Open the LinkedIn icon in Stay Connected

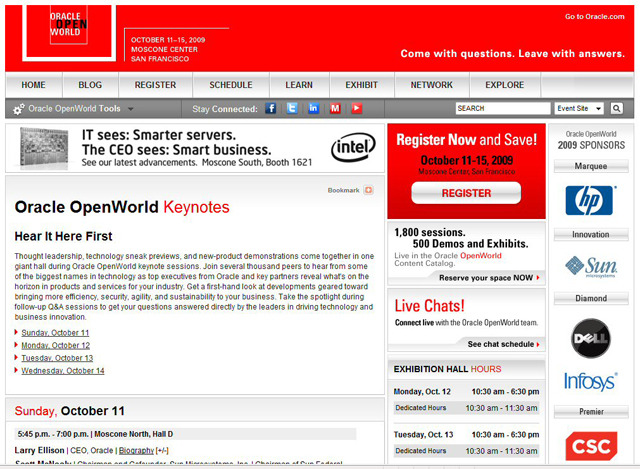point(313,108)
